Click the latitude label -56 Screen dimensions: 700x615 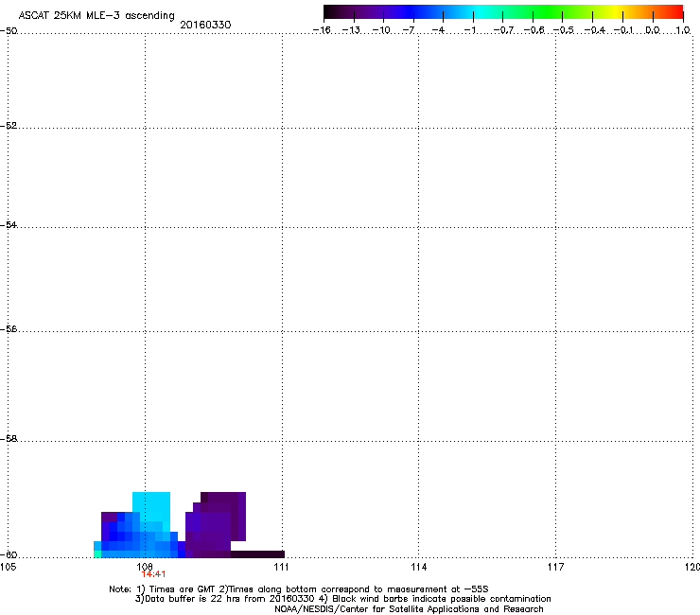9,328
